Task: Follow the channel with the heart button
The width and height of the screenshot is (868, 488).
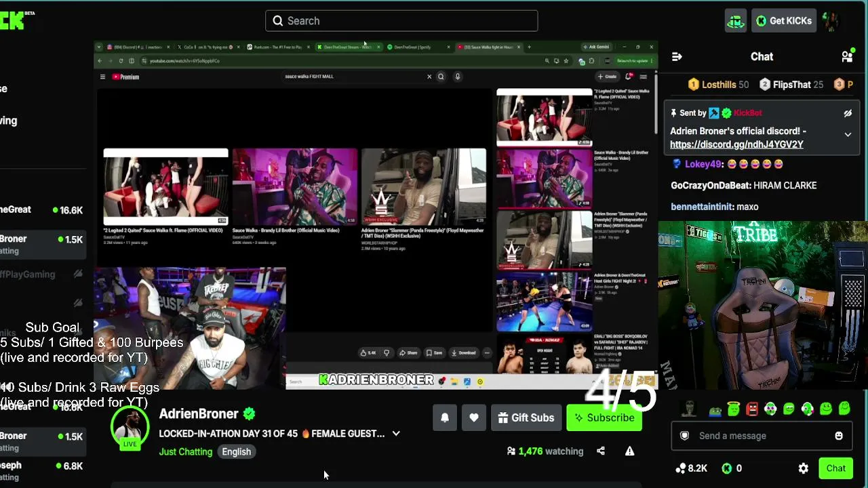Action: (474, 418)
